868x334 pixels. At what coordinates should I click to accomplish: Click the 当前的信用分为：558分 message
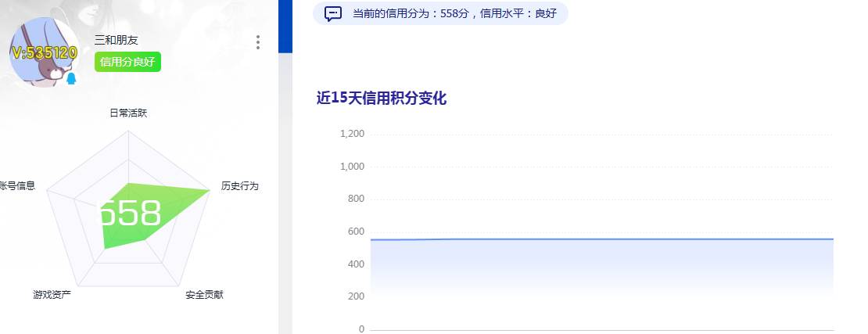pos(454,13)
